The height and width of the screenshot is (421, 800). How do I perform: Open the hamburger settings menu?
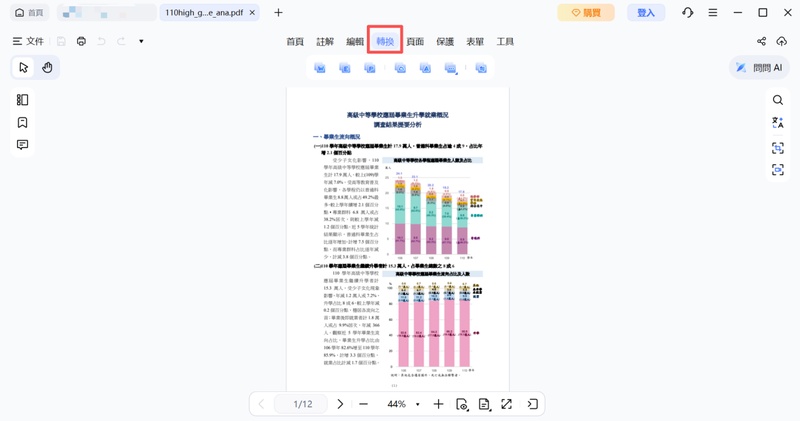pos(713,13)
